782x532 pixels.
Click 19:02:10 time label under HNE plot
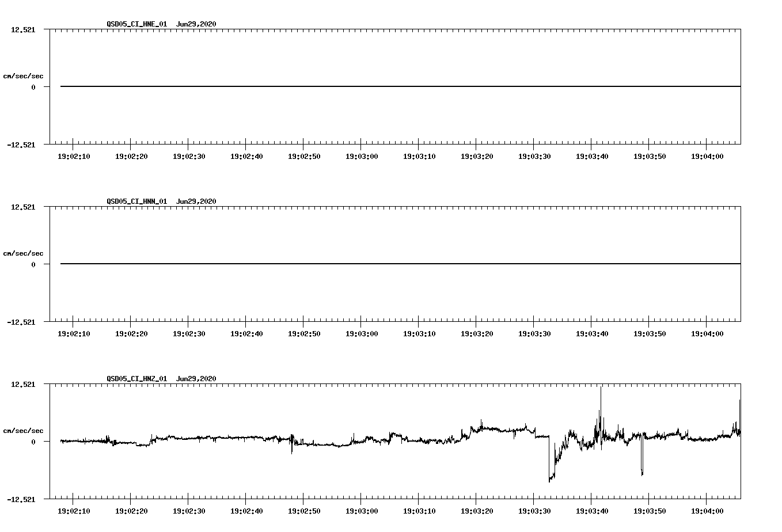click(74, 157)
